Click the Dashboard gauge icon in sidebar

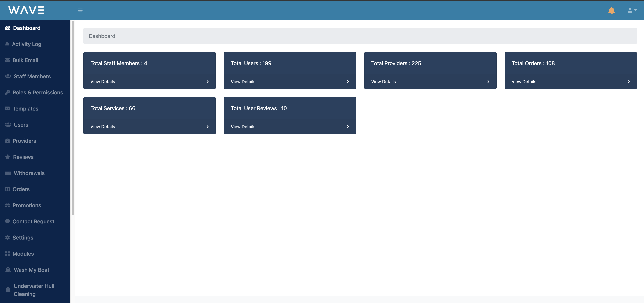[x=8, y=28]
